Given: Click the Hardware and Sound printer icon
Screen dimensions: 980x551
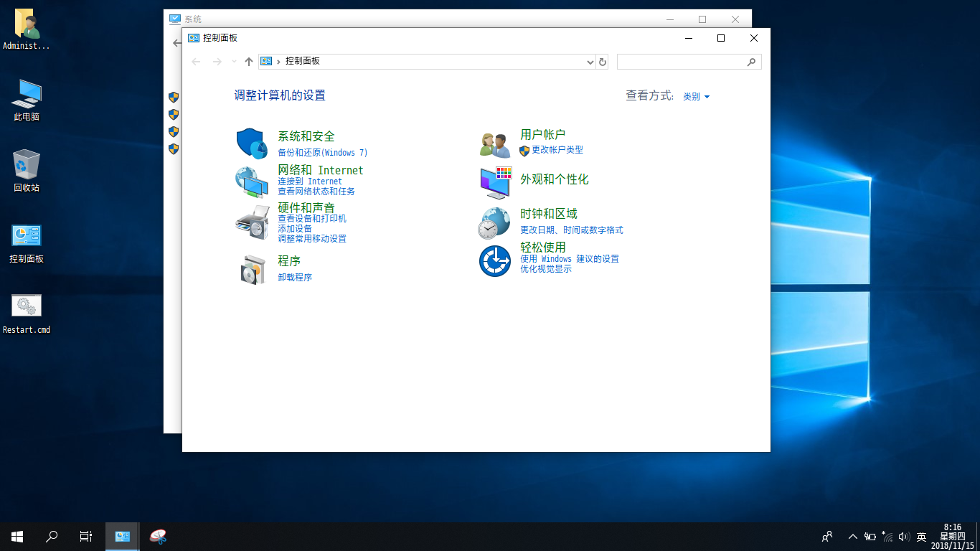Looking at the screenshot, I should tap(251, 222).
